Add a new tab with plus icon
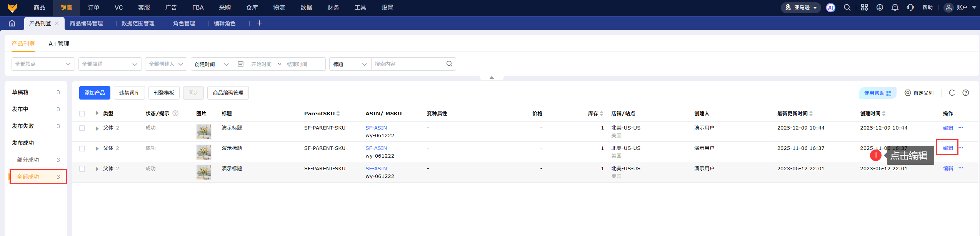Screen dimensions: 980x236 pyautogui.click(x=260, y=23)
